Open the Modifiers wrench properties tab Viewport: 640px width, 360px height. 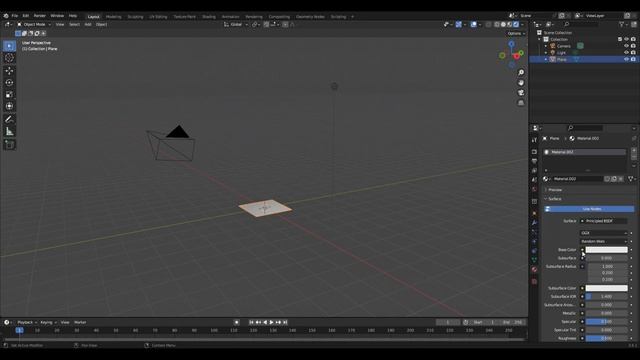[534, 223]
